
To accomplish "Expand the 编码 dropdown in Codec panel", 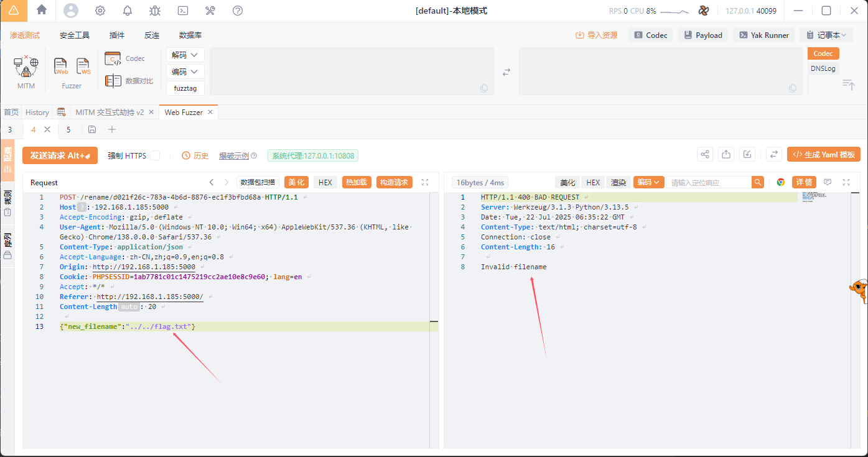I will 185,72.
